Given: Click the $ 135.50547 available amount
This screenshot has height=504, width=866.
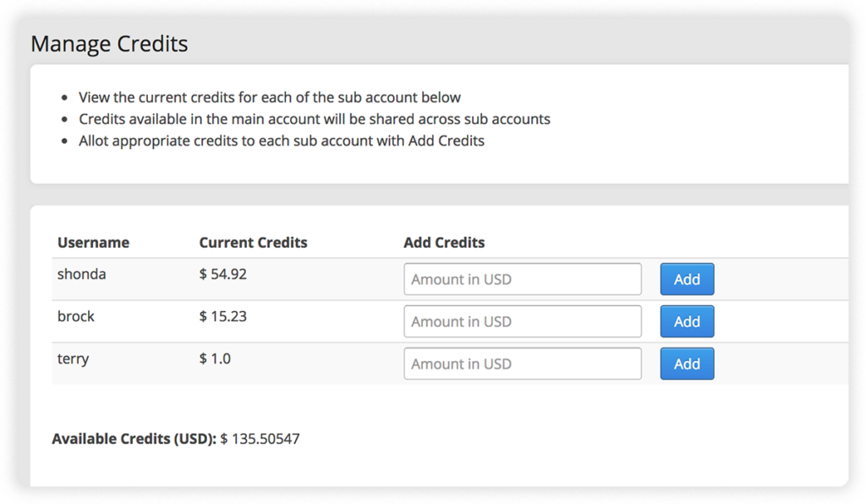Looking at the screenshot, I should click(260, 439).
